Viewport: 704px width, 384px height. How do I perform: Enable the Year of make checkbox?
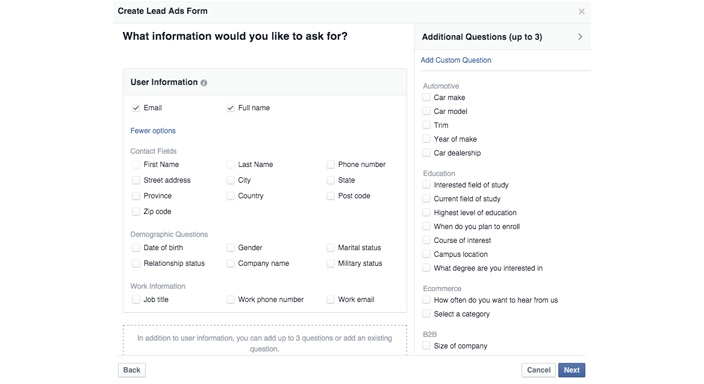[x=427, y=139]
